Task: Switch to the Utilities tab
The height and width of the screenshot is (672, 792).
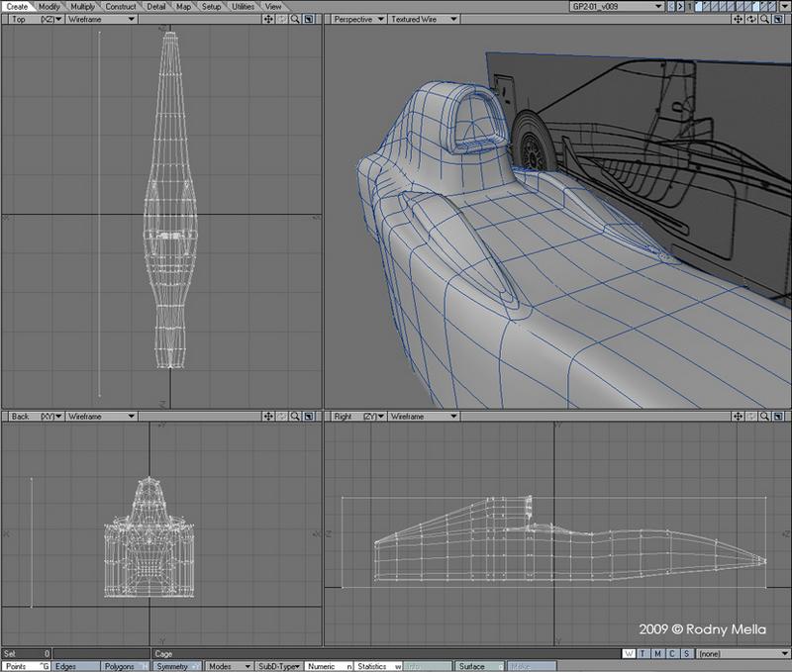Action: point(243,6)
